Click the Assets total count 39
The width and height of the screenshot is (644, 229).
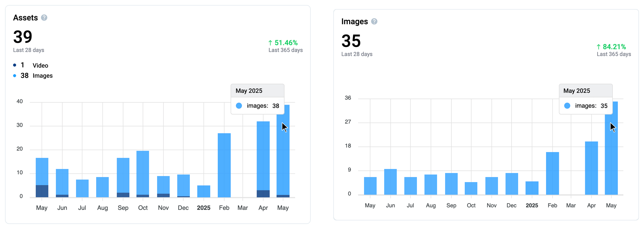click(x=23, y=37)
